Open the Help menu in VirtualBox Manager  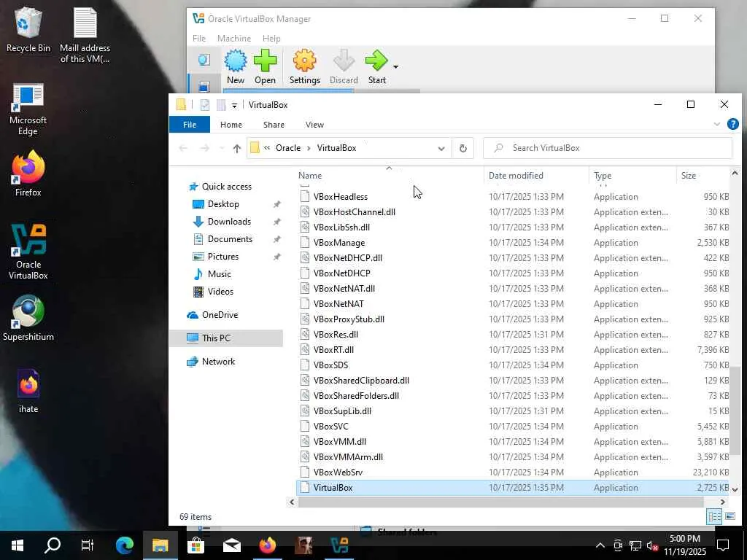(271, 39)
